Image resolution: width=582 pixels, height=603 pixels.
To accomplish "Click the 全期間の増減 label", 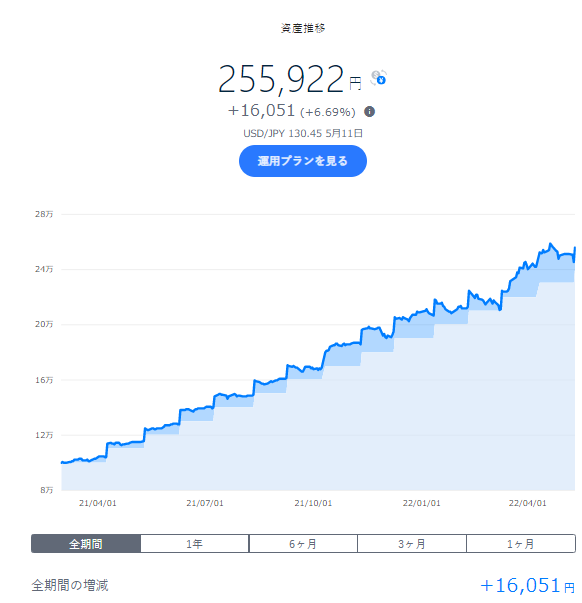I will (x=70, y=585).
